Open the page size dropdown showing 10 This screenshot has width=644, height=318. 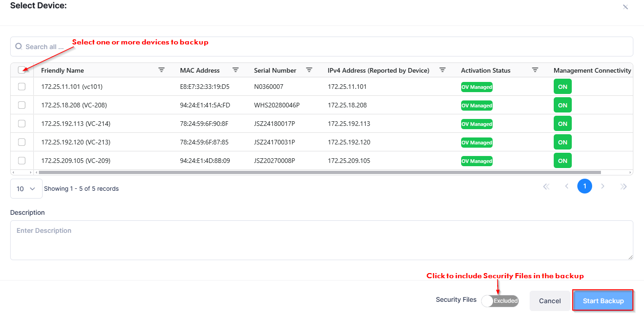(26, 189)
